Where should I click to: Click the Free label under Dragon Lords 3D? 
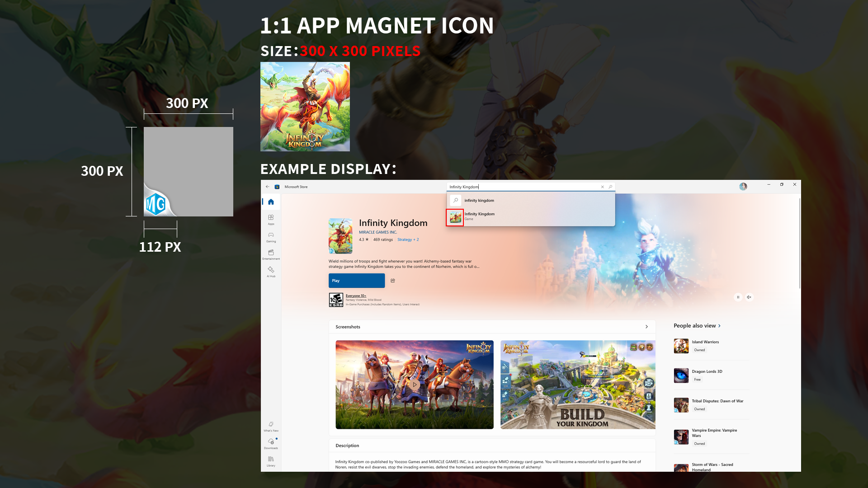point(698,380)
